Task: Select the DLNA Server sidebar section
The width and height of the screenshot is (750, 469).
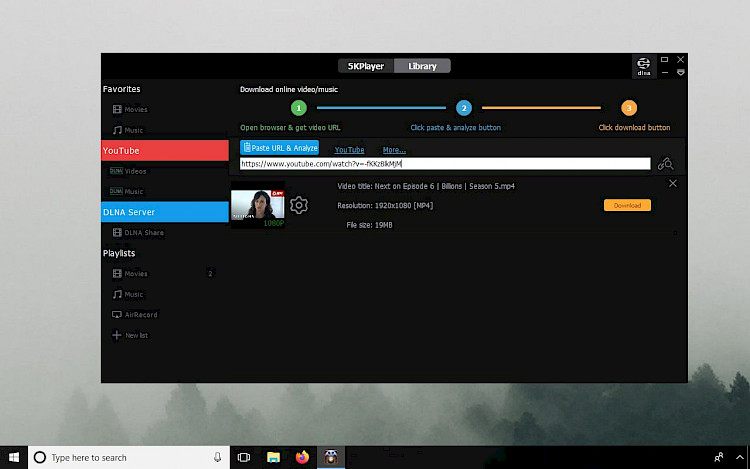Action: tap(165, 212)
